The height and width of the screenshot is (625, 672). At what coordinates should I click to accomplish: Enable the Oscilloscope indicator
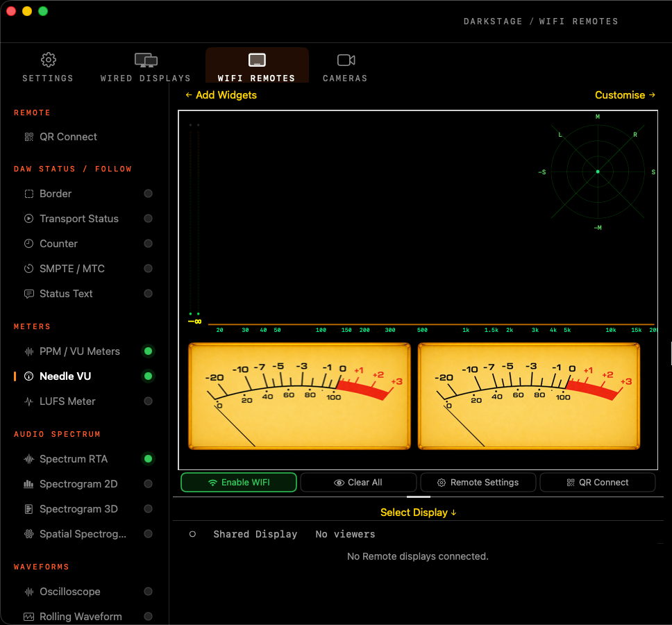click(x=149, y=592)
